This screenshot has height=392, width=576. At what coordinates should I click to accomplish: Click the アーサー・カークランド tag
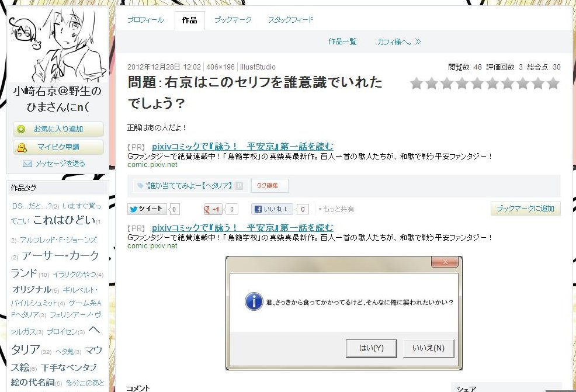tap(55, 264)
